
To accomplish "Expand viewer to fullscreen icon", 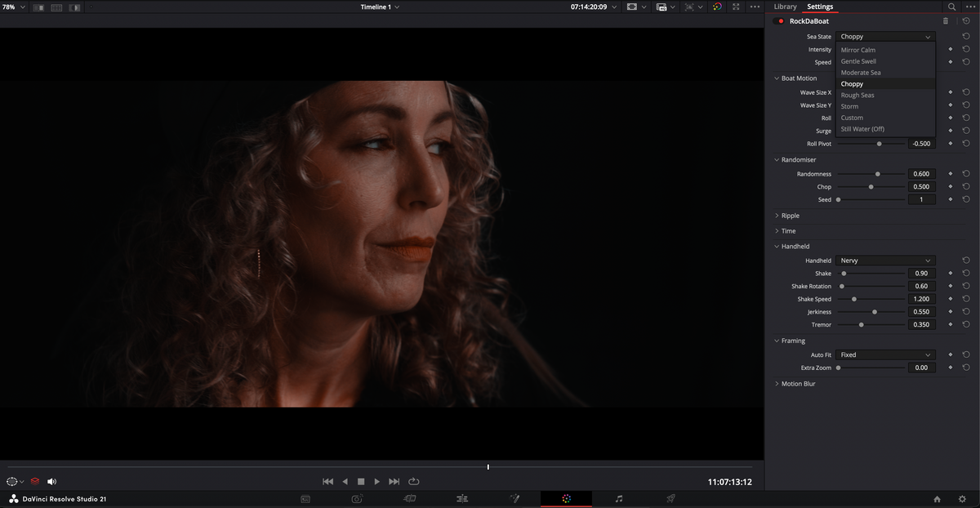I will coord(736,7).
